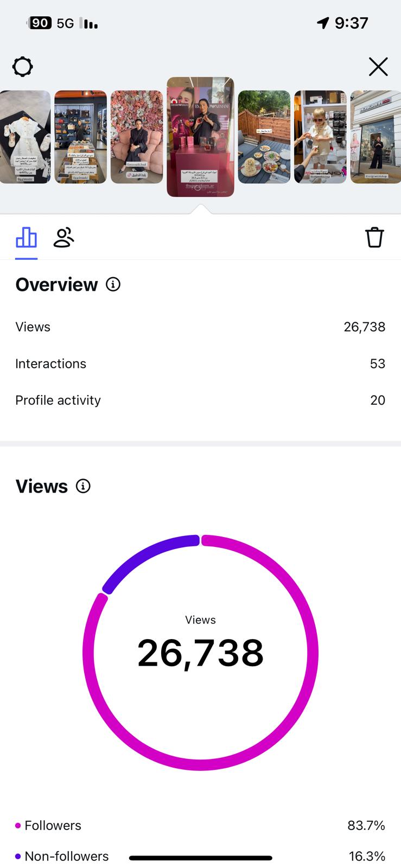Tap the Views row in Overview

[x=200, y=327]
